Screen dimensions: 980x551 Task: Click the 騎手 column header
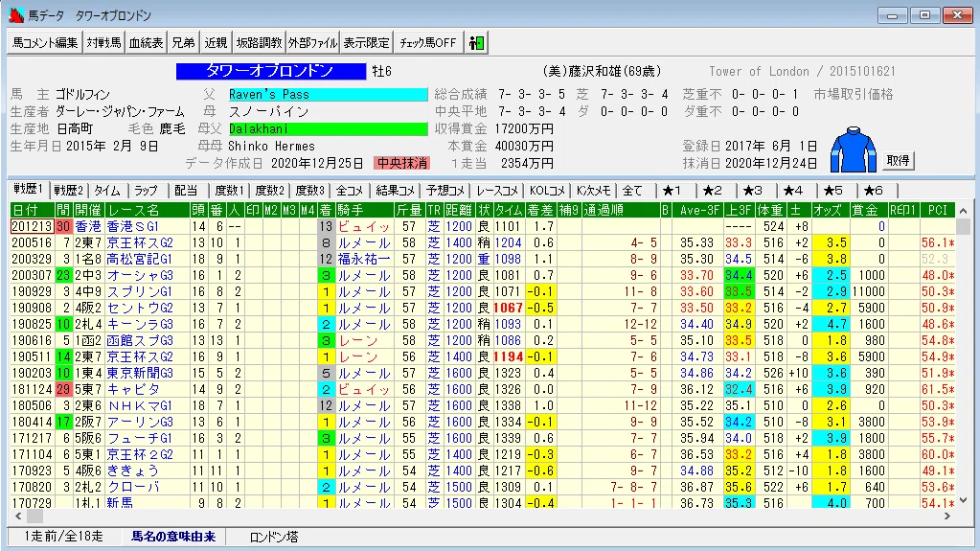tap(364, 210)
